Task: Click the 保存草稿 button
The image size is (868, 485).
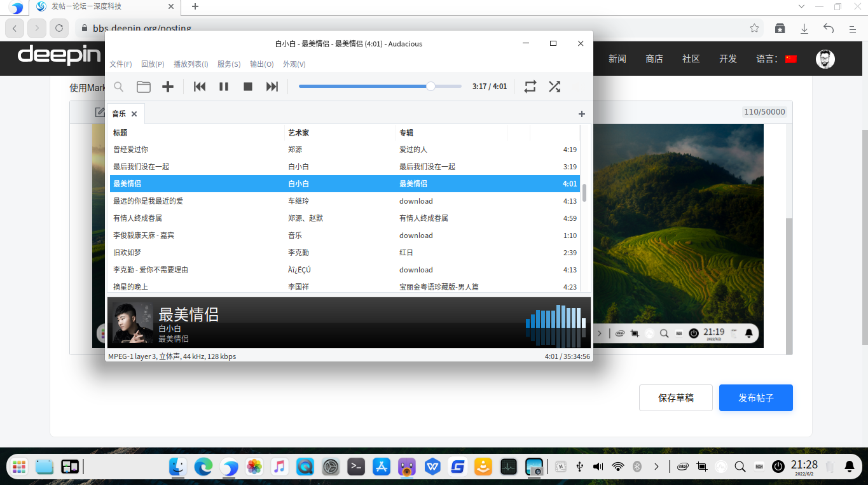Action: coord(675,397)
